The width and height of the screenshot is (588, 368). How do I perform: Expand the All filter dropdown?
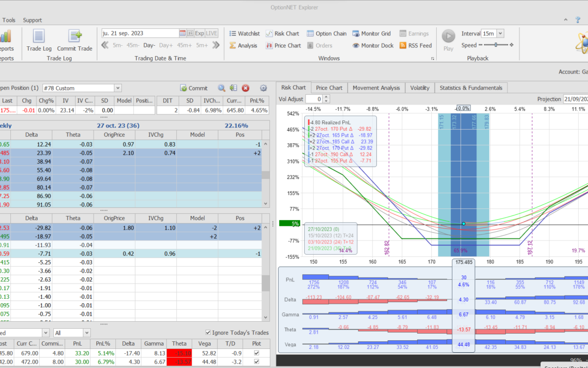point(87,333)
